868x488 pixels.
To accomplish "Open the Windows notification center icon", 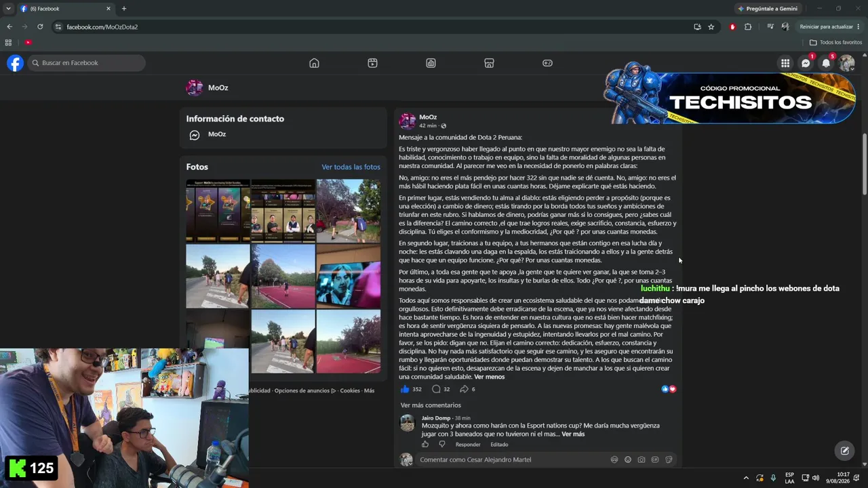I will pos(856,478).
